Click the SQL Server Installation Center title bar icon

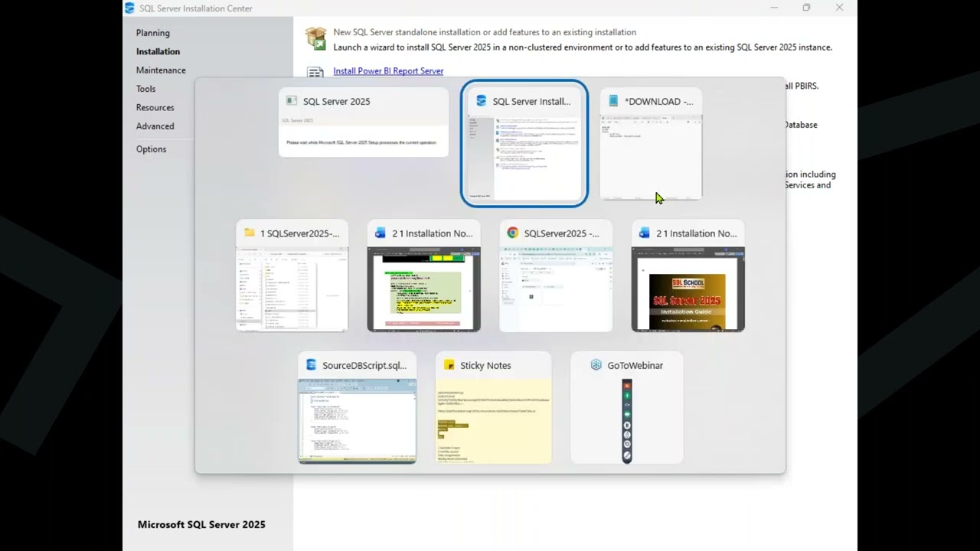(x=129, y=8)
